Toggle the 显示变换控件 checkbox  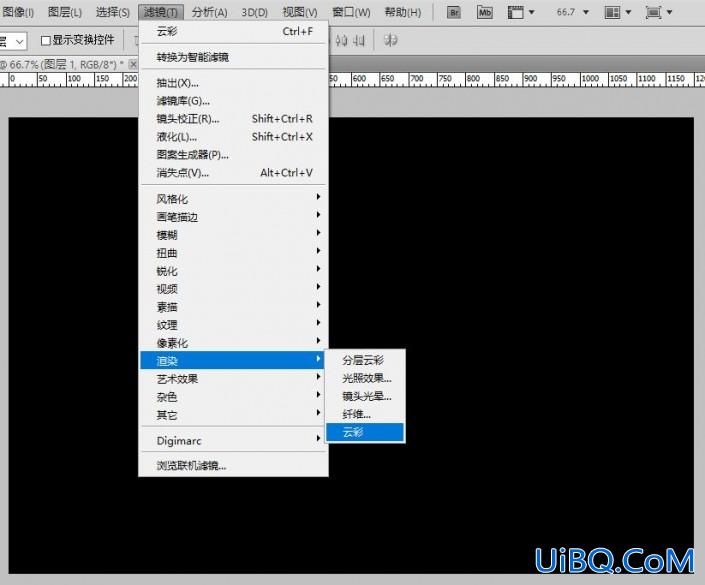coord(45,40)
